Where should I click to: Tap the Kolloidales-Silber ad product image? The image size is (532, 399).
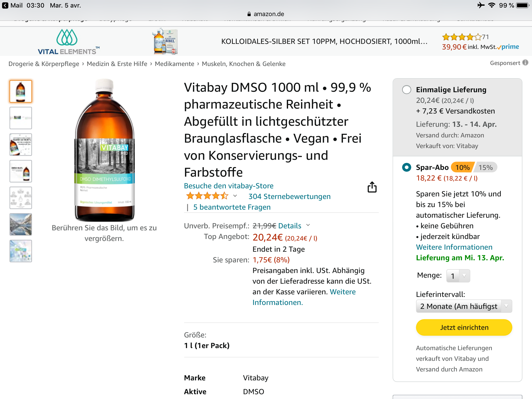(165, 42)
